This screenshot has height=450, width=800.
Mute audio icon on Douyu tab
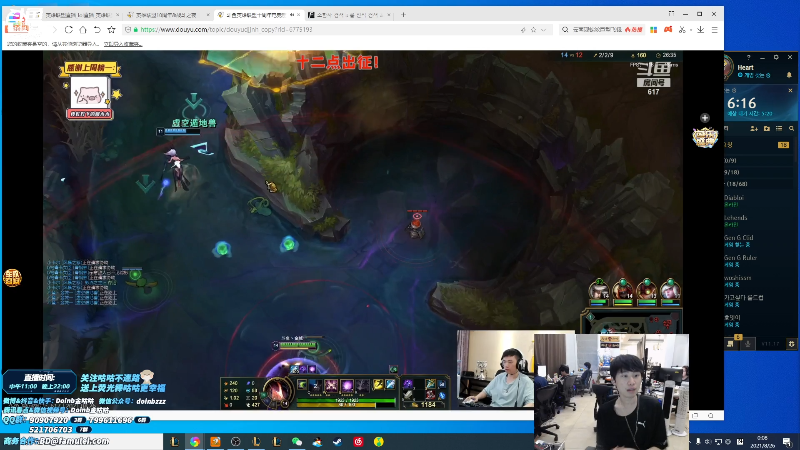292,15
